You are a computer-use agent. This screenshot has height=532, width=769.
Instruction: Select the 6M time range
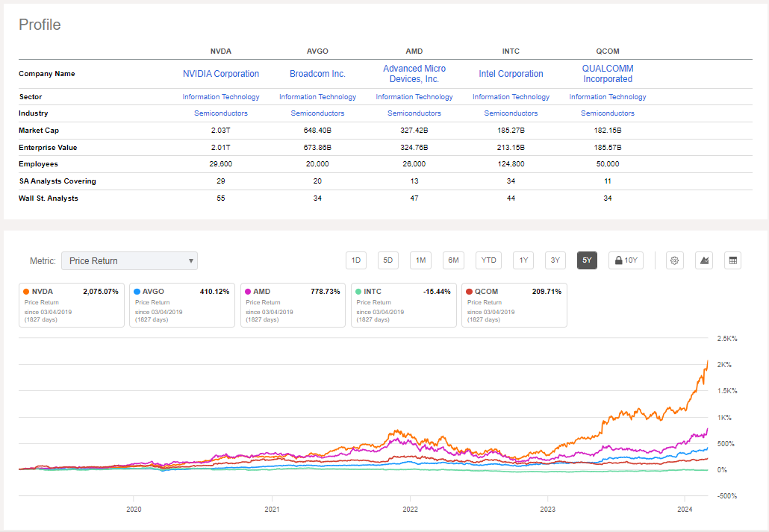coord(454,260)
